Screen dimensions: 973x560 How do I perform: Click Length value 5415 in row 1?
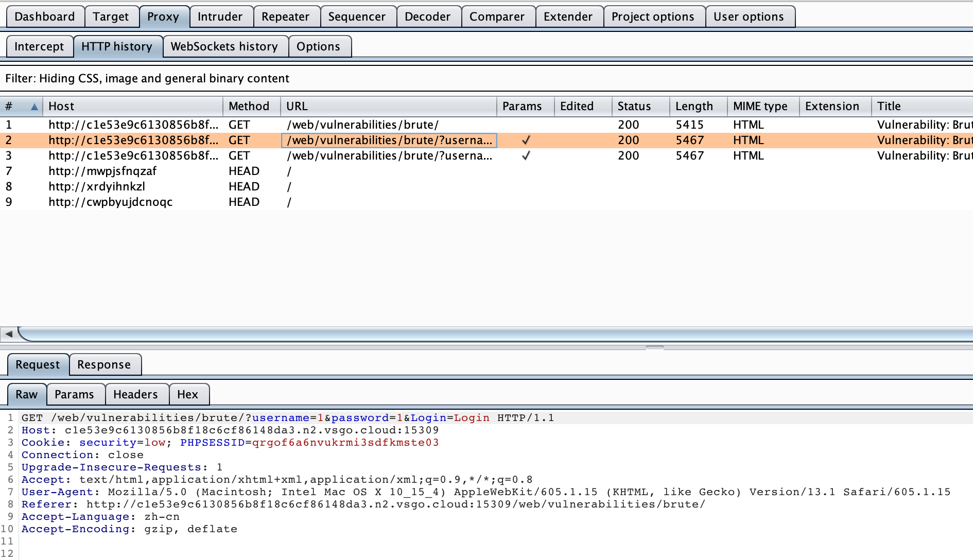689,125
